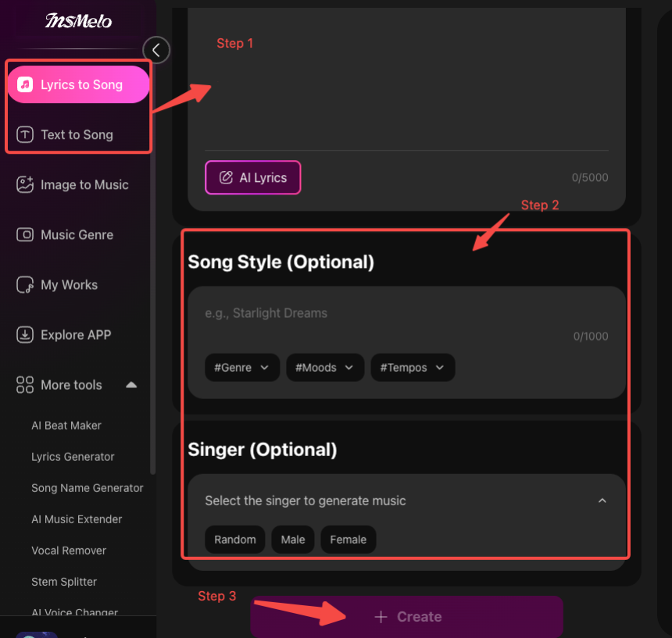Image resolution: width=672 pixels, height=638 pixels.
Task: Click the Text to Song icon
Action: point(25,135)
